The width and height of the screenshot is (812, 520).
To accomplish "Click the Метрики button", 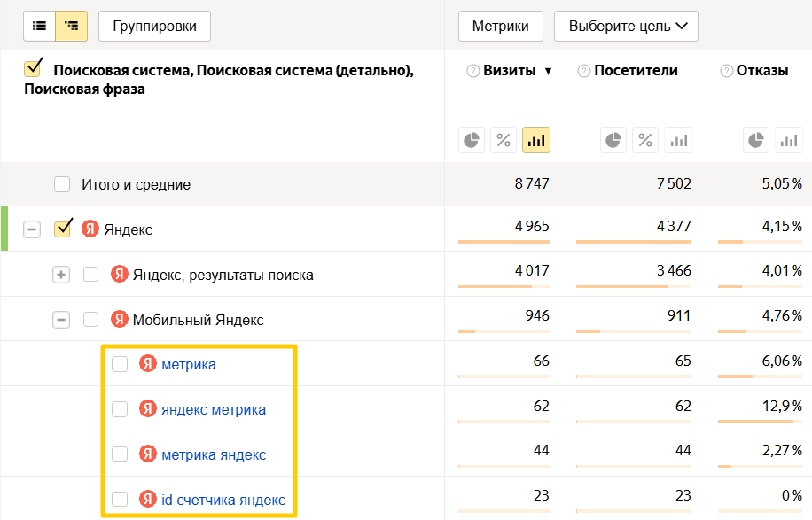I will (x=500, y=27).
